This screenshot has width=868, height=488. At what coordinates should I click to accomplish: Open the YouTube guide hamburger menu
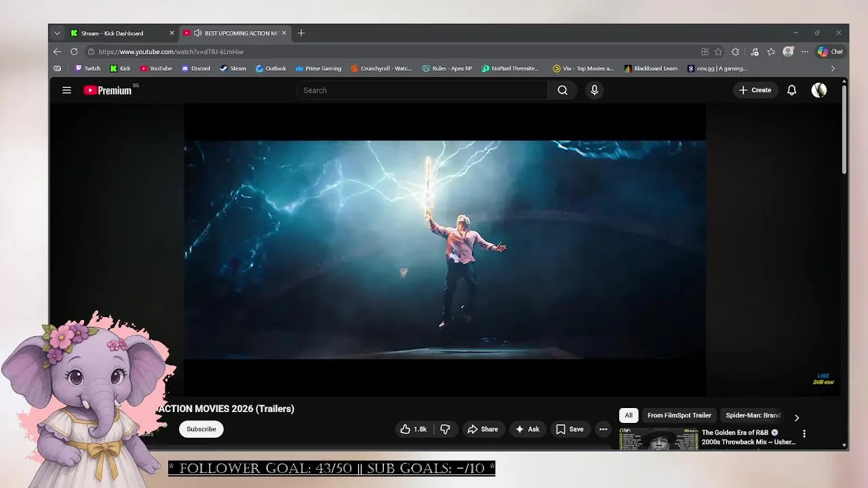[66, 90]
